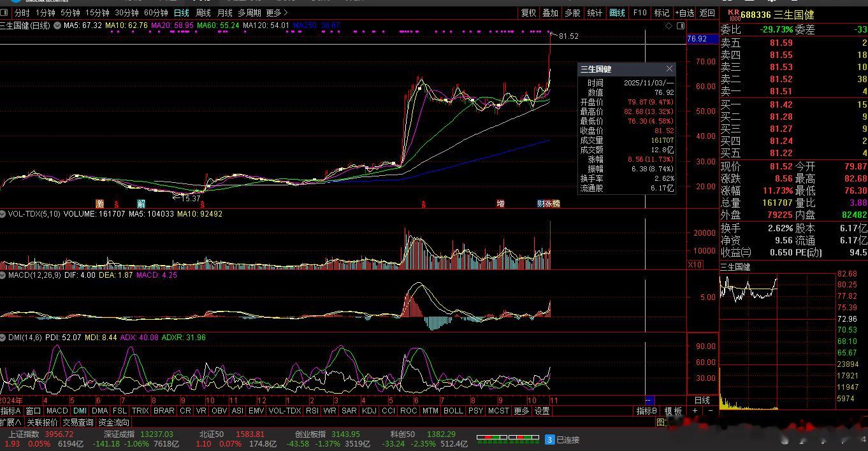Open 多周期 multi-period view
Image resolution: width=868 pixels, height=451 pixels.
(x=249, y=13)
